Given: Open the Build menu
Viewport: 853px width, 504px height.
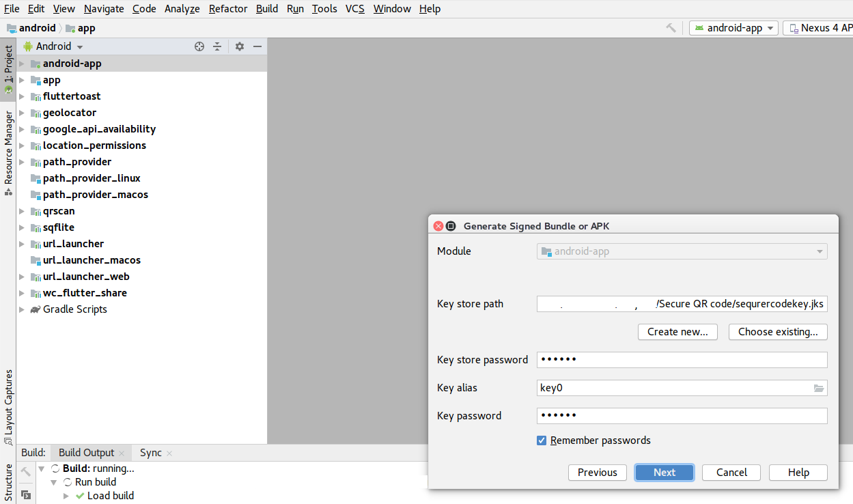Looking at the screenshot, I should click(x=266, y=8).
